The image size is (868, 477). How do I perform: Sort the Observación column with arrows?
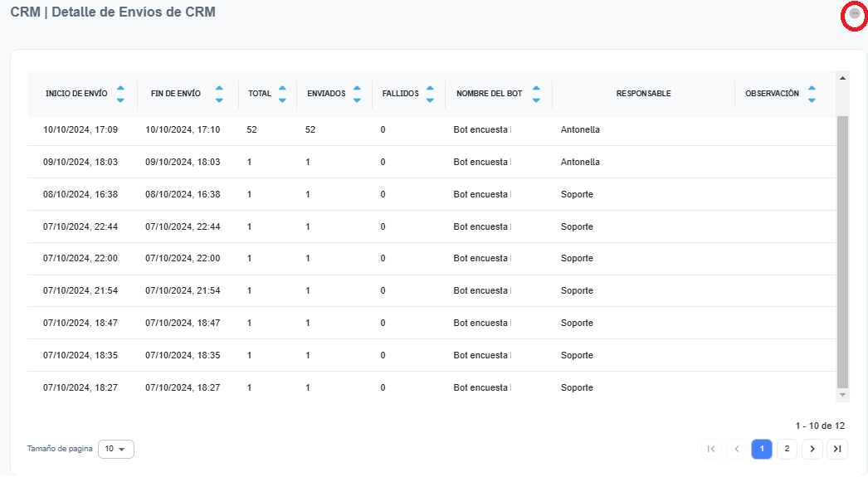click(812, 94)
